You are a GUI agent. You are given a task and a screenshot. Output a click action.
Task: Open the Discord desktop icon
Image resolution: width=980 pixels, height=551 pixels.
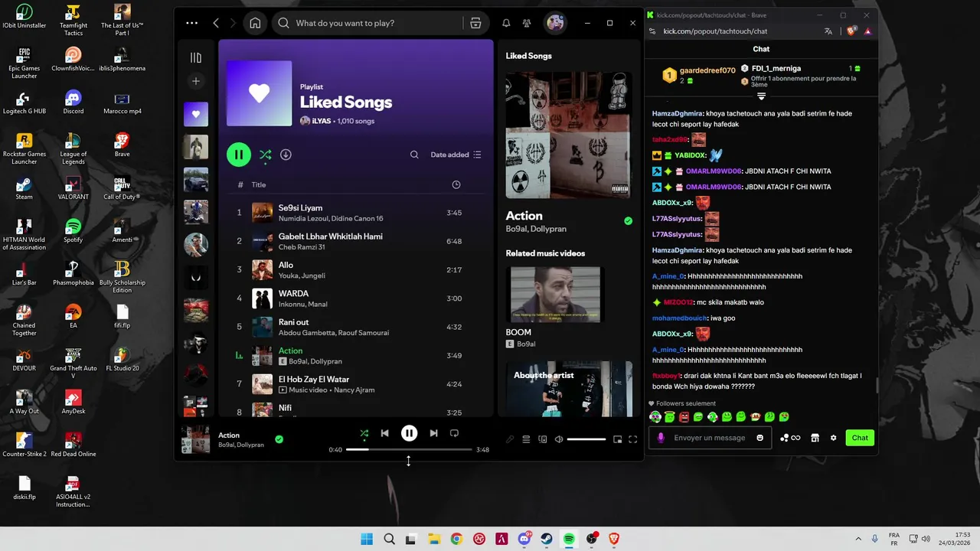coord(73,102)
